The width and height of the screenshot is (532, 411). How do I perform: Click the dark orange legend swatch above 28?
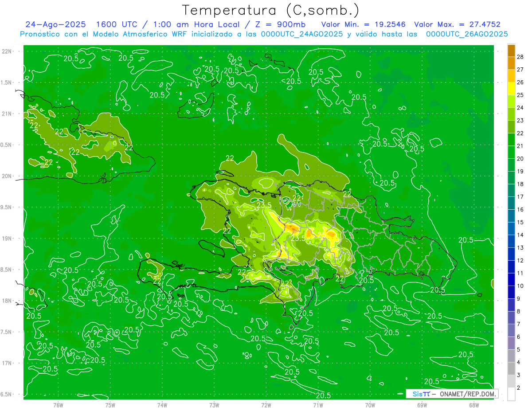pyautogui.click(x=511, y=51)
